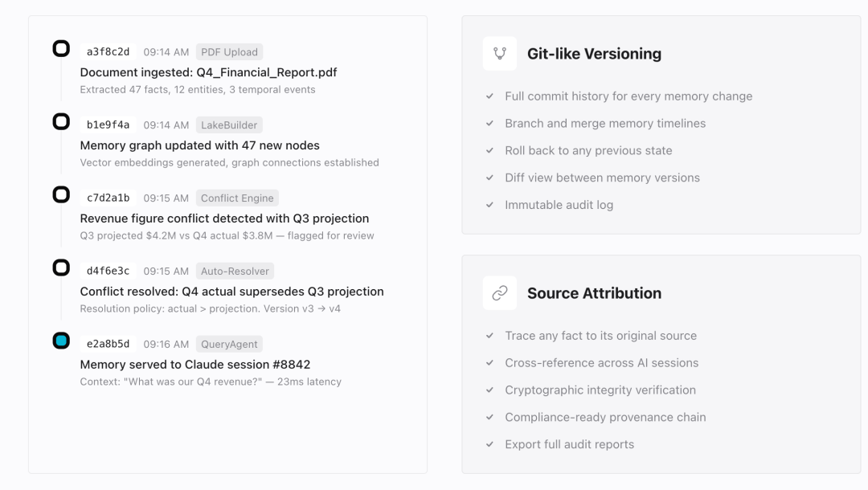Select the Conflict Engine tag
Viewport: 868px width, 490px height.
[237, 198]
